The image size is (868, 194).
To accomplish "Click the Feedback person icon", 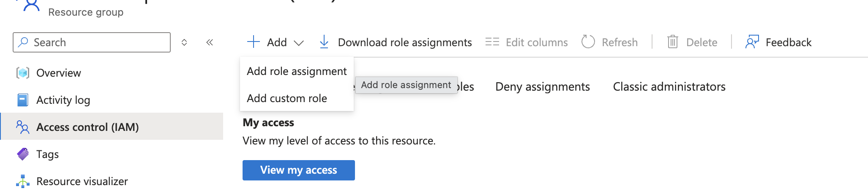I will click(x=752, y=42).
